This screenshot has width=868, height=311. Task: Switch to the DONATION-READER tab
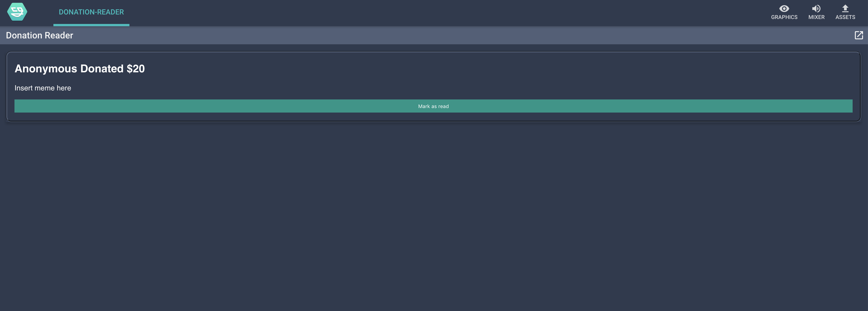91,12
